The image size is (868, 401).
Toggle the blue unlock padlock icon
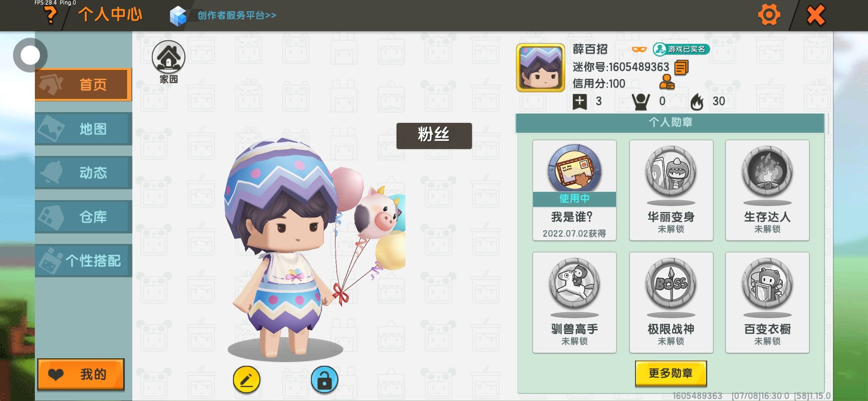point(325,380)
